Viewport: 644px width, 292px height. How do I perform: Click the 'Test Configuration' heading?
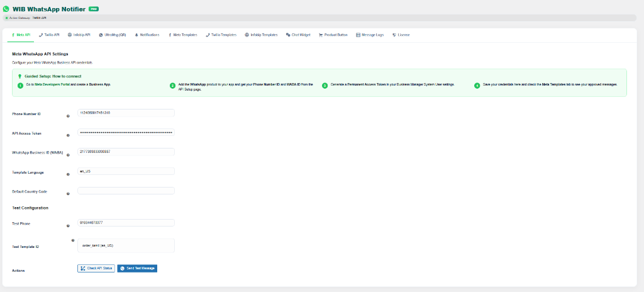[x=30, y=208]
